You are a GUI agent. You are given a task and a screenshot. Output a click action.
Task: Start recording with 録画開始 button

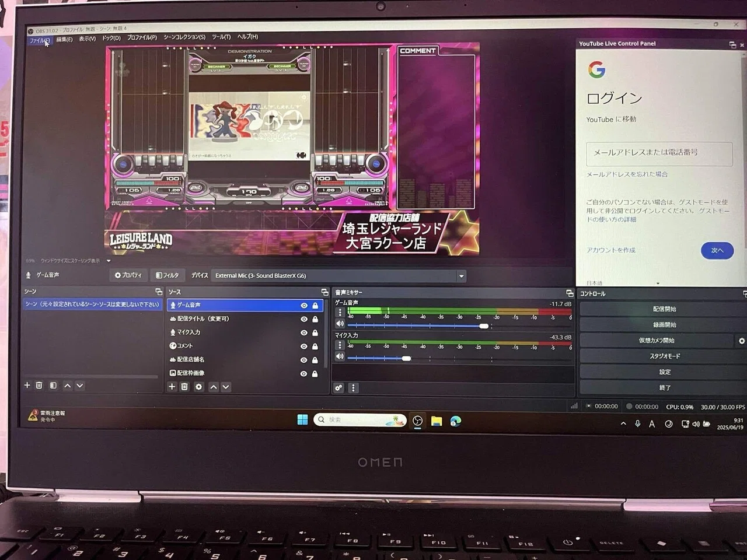(x=664, y=325)
